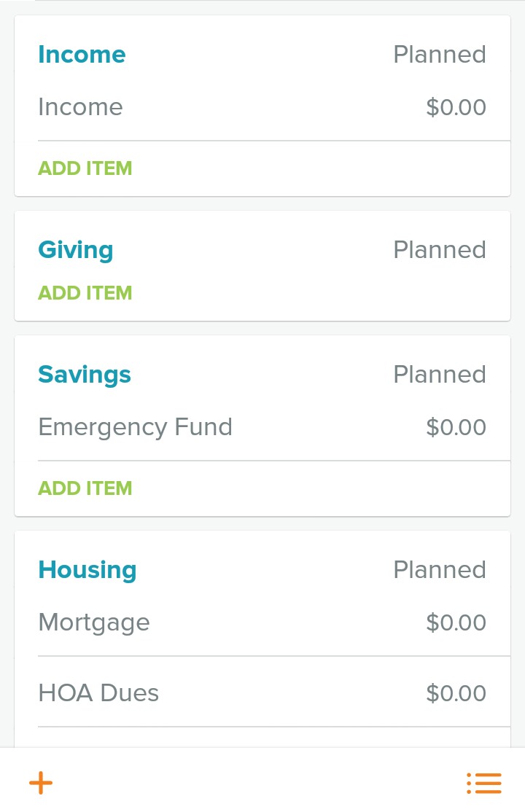Add item under Income category
The width and height of the screenshot is (525, 812).
click(x=85, y=168)
